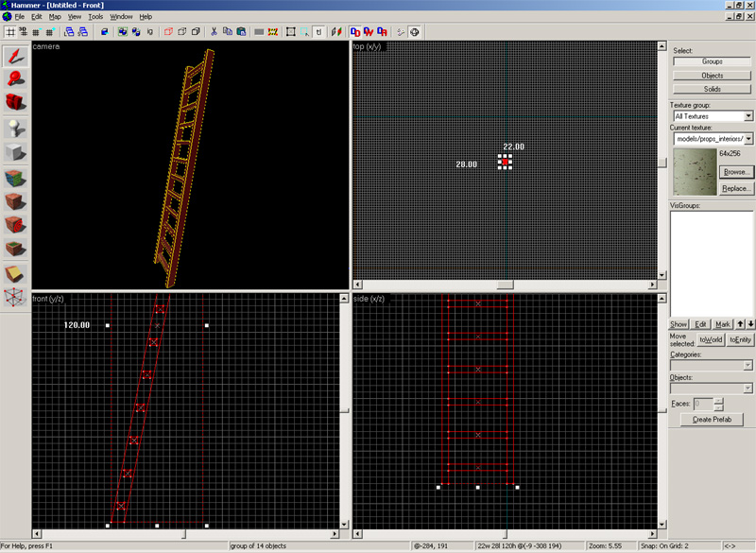756x553 pixels.
Task: Select the red arrow Selection tool
Action: pyautogui.click(x=15, y=55)
